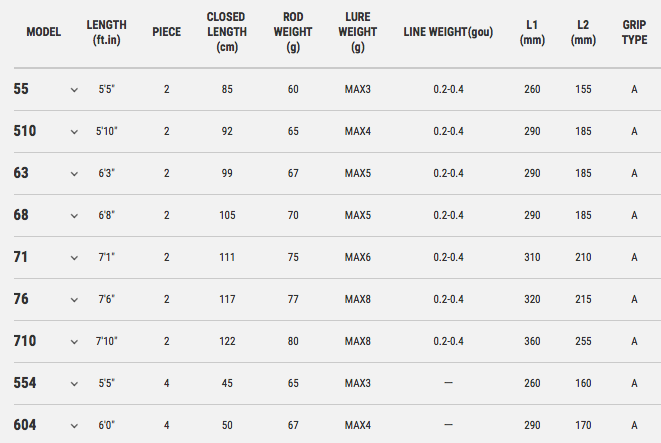661x443 pixels.
Task: Select the GRIP TYPE column header
Action: [x=634, y=32]
